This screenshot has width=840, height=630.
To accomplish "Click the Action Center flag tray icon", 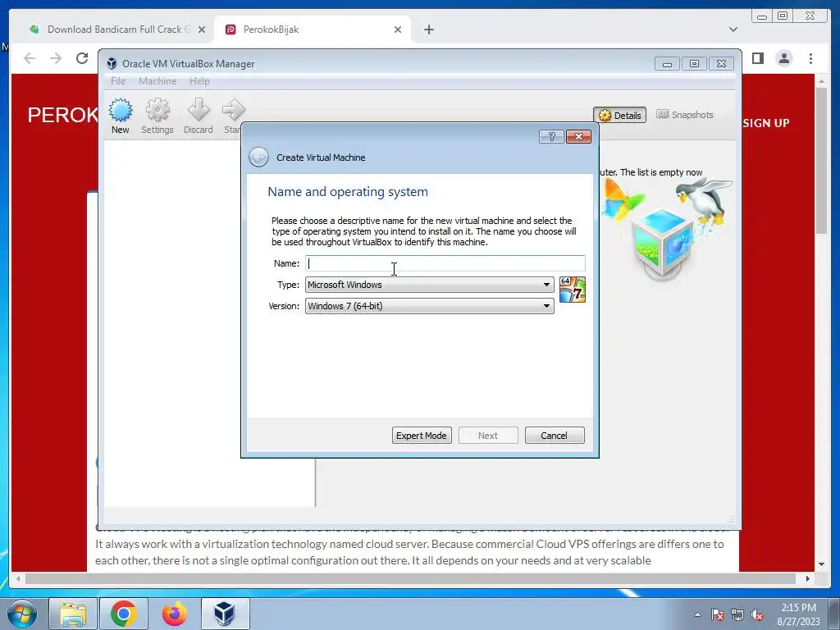I will pyautogui.click(x=717, y=615).
